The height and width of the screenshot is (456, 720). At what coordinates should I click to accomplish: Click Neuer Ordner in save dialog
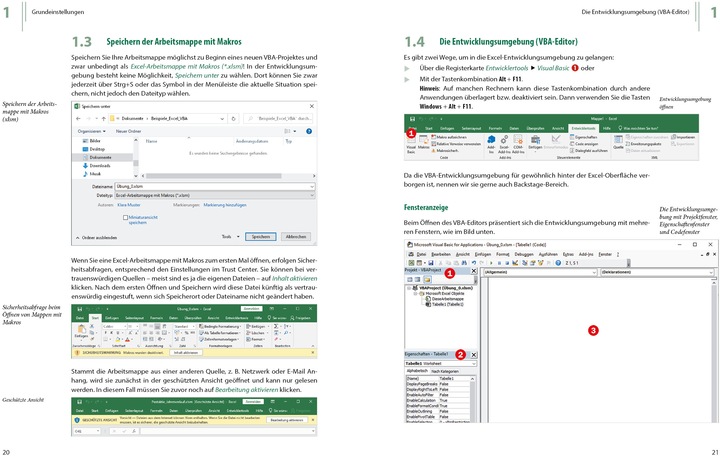coord(128,131)
